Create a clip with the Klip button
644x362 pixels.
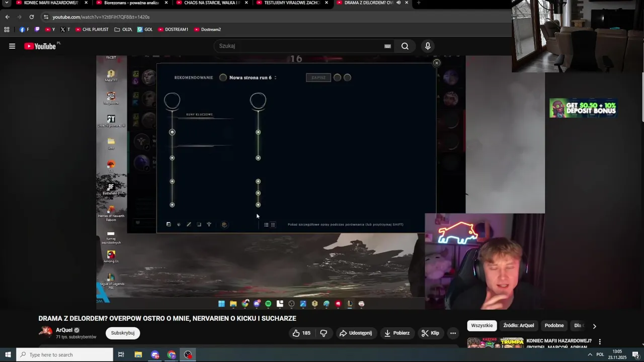click(430, 333)
